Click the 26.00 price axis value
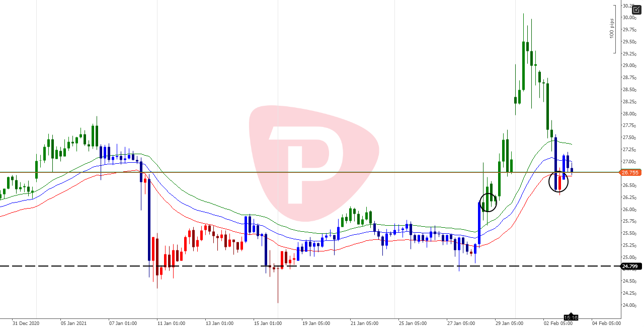 pyautogui.click(x=629, y=210)
